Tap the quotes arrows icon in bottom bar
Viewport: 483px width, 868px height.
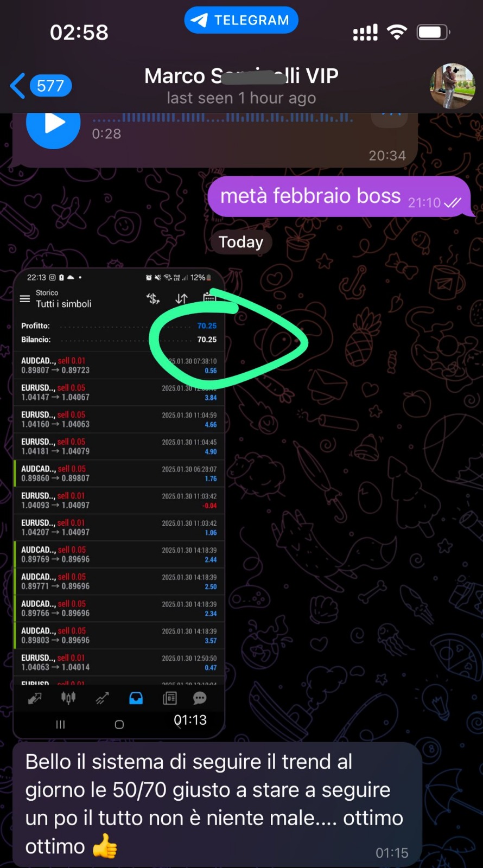[x=35, y=698]
